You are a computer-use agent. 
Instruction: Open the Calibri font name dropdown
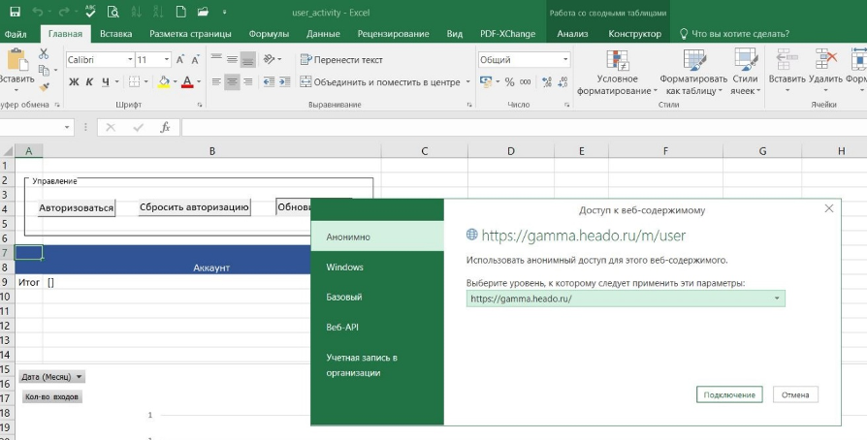click(130, 60)
